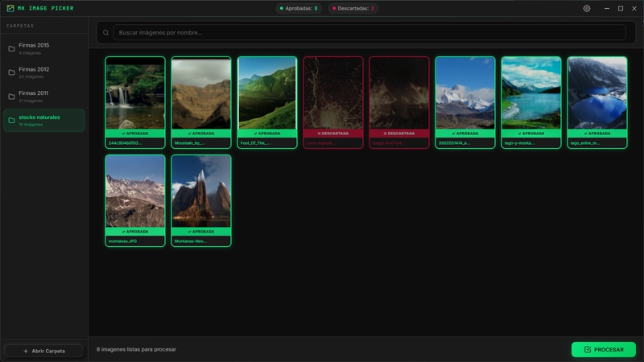The width and height of the screenshot is (644, 362).
Task: Click the '3502031414_e...' file name
Action: [x=454, y=143]
